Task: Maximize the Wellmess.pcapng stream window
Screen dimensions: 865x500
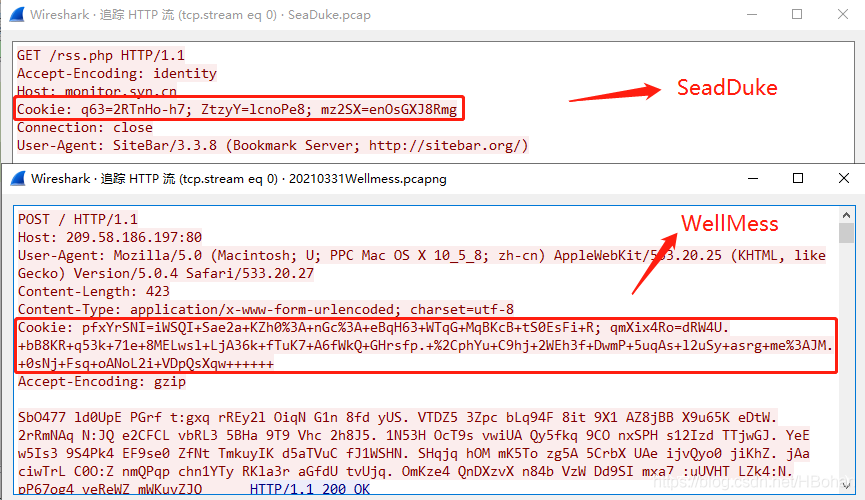Action: (798, 178)
